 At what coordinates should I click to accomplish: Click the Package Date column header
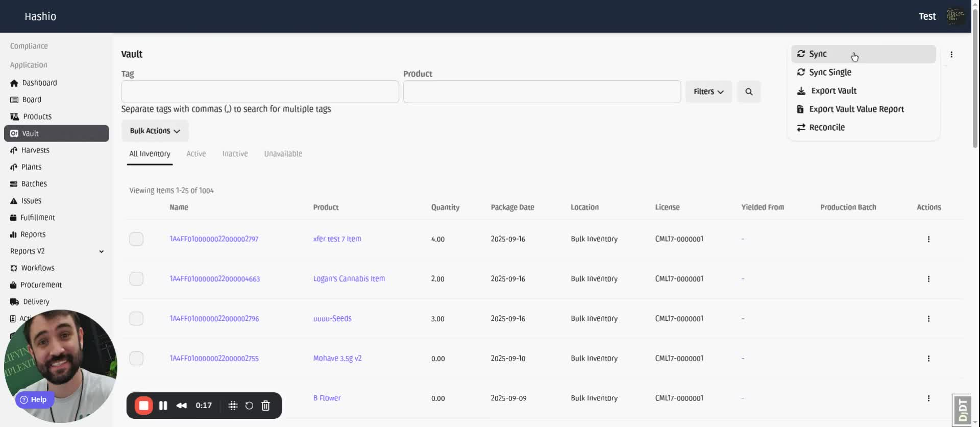click(x=512, y=207)
